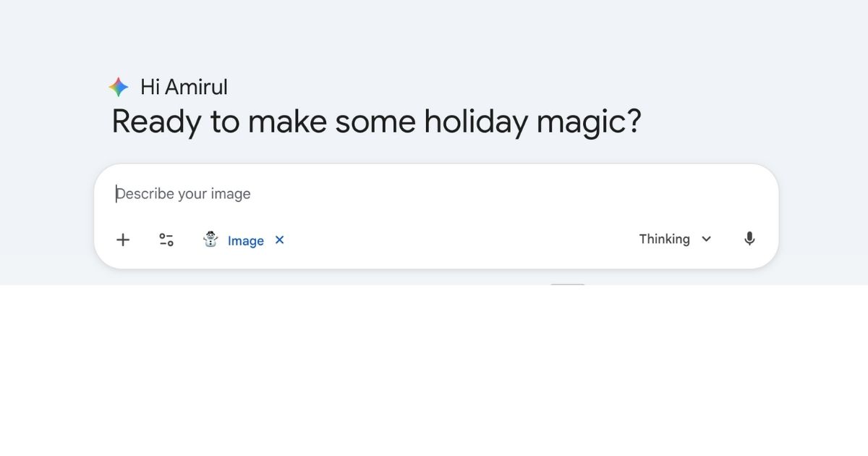Open the Thinking model dropdown

(664, 239)
